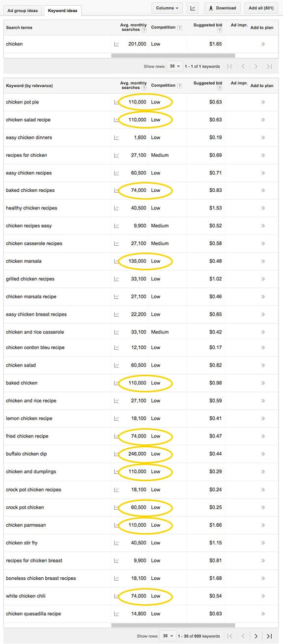Image resolution: width=283 pixels, height=644 pixels.
Task: Click Add all (801) button
Action: pyautogui.click(x=261, y=8)
